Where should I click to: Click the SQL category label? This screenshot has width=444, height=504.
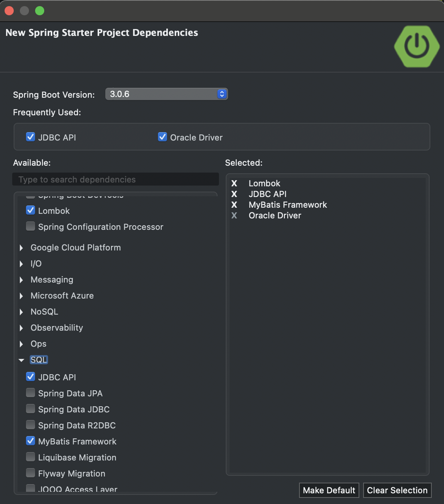39,360
